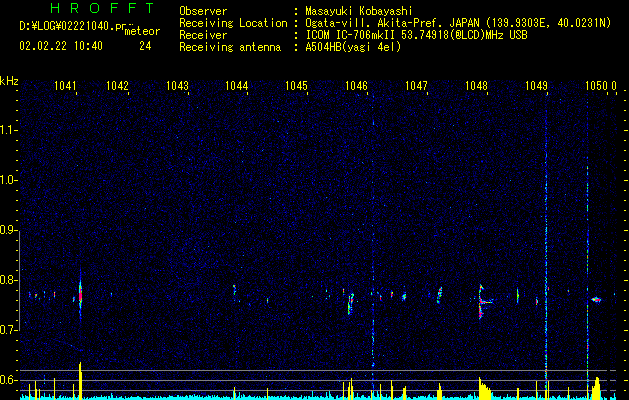This screenshot has height=400, width=629.
Task: Click the 1049 time axis marker
Action: [x=536, y=85]
